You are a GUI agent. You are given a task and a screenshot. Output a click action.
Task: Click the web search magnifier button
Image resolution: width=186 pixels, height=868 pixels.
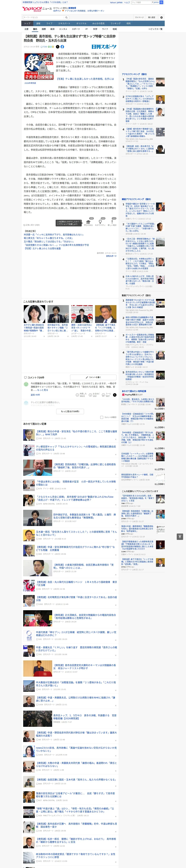(161, 2)
